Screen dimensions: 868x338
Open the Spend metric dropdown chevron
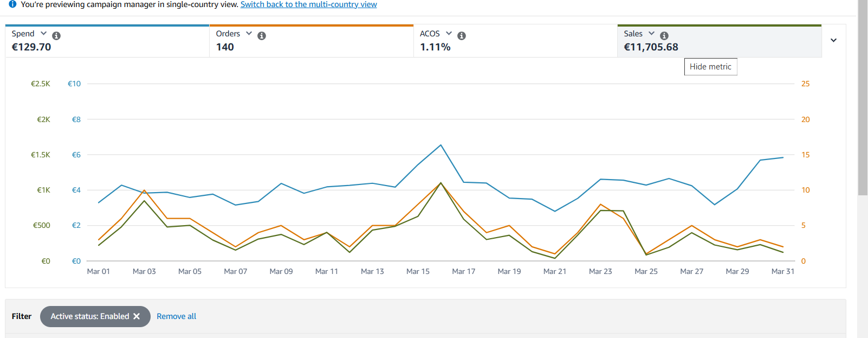click(43, 34)
